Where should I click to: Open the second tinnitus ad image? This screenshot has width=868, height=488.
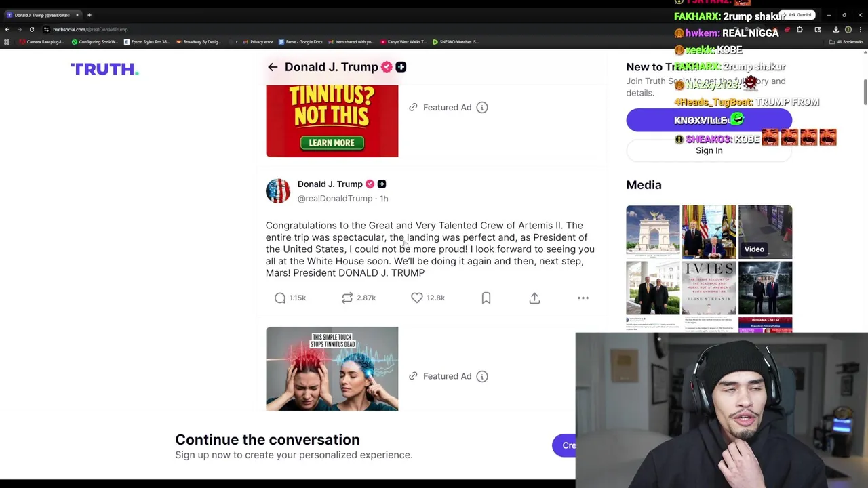click(x=332, y=369)
